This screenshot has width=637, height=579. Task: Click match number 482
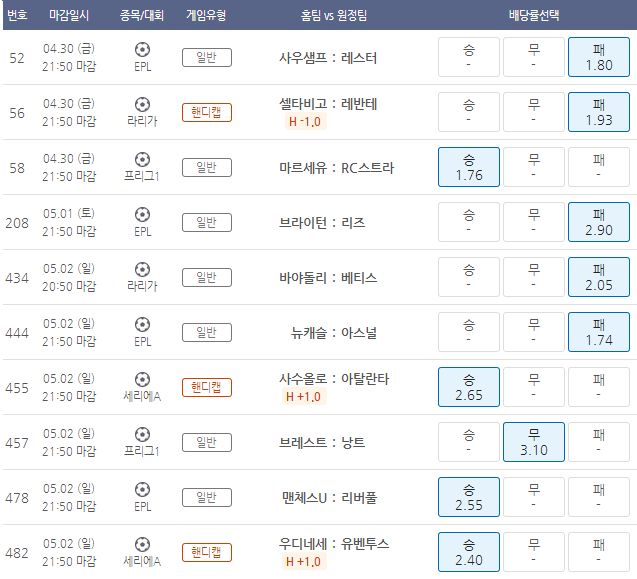point(17,553)
